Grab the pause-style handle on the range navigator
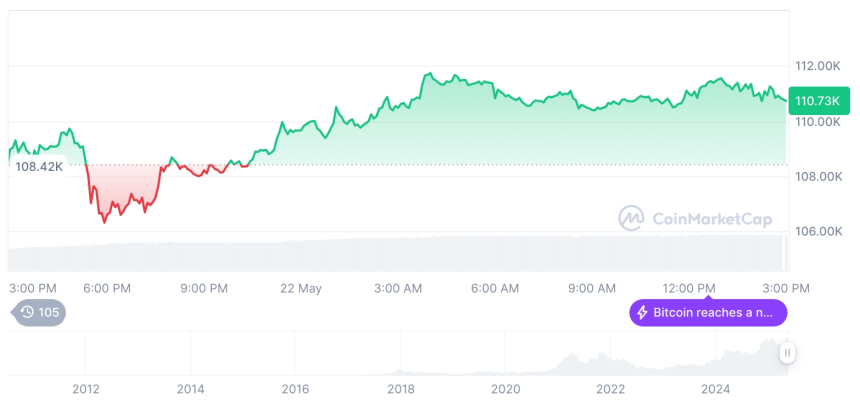Screen dimensions: 860x401 (787, 352)
